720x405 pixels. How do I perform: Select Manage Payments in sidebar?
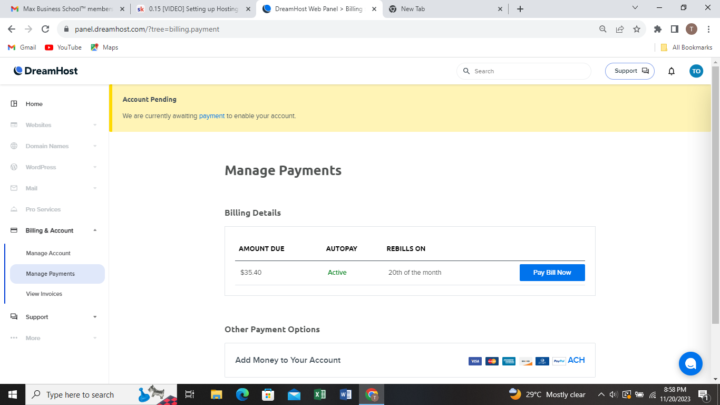tap(57, 274)
